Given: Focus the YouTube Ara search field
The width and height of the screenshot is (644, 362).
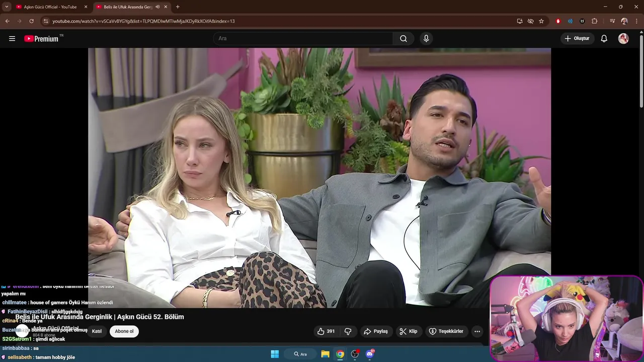Looking at the screenshot, I should (x=303, y=39).
